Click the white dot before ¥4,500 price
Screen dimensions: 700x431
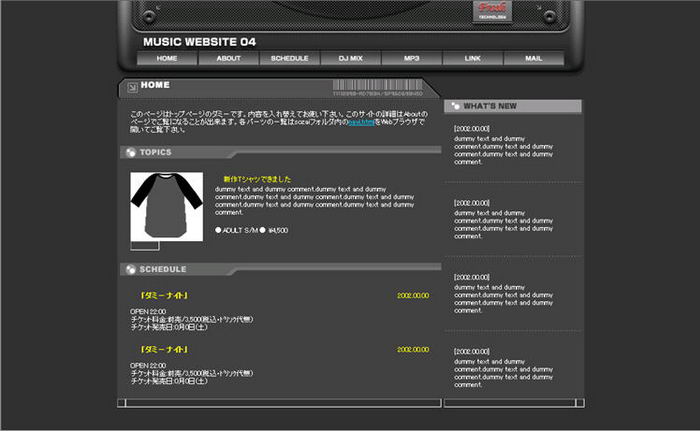click(x=263, y=230)
